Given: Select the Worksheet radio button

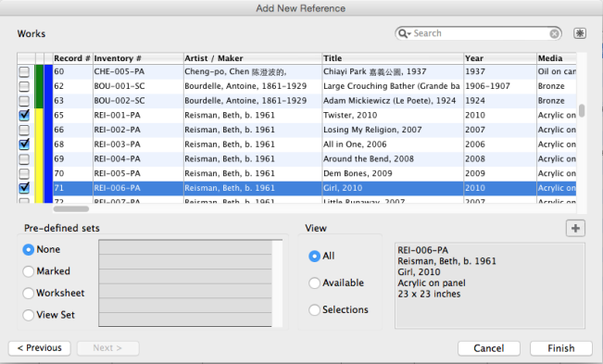Looking at the screenshot, I should point(28,294).
